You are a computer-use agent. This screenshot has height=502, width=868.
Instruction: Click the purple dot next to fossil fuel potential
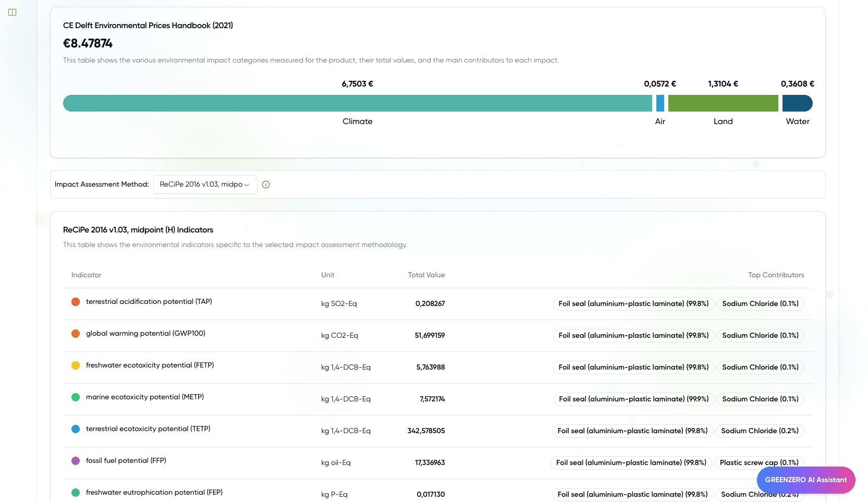click(x=76, y=461)
